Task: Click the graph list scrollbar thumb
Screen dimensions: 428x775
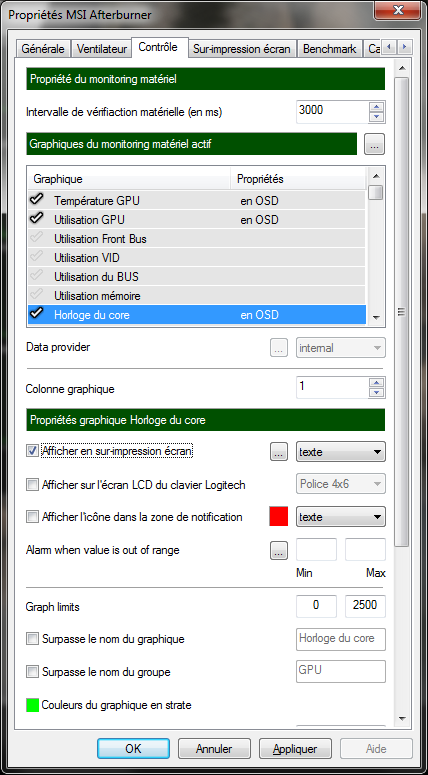Action: (x=376, y=192)
